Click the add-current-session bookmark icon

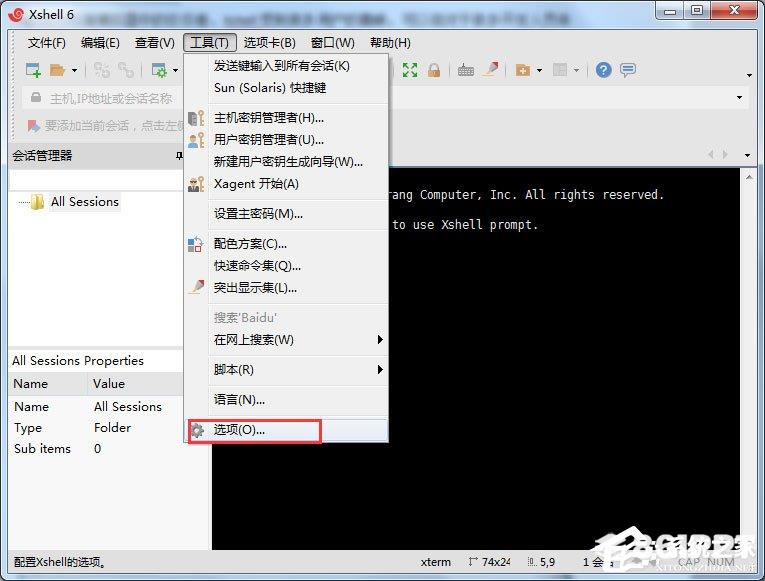(33, 126)
